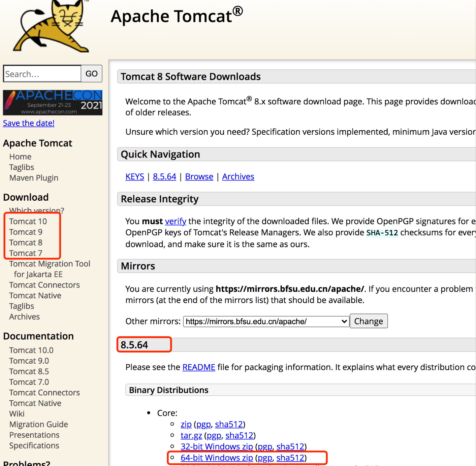Click the 'Apache Tomcat®' page title
Screen dimensions: 476x466
click(x=177, y=15)
